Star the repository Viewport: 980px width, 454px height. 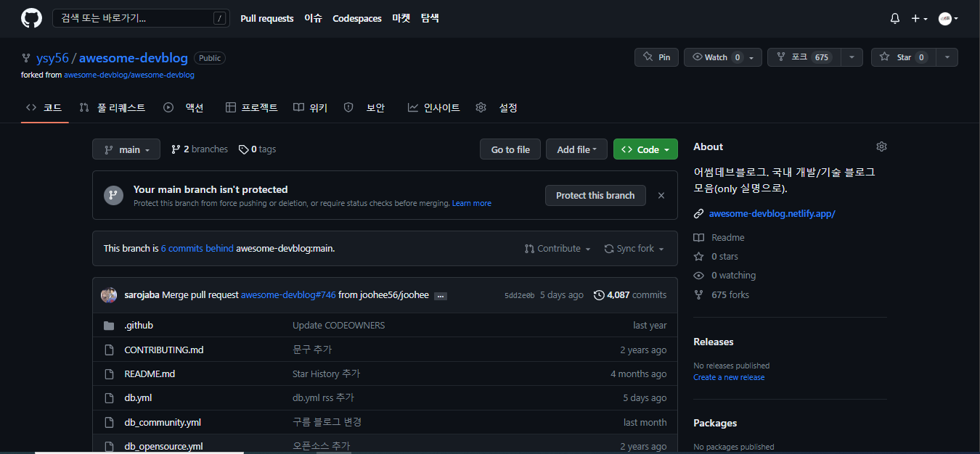[x=904, y=57]
